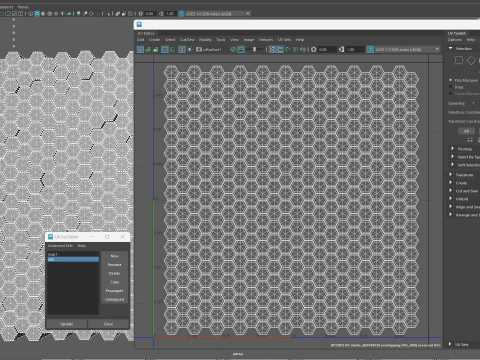Select the Drag radio option
480x360 pixels.
point(451,87)
